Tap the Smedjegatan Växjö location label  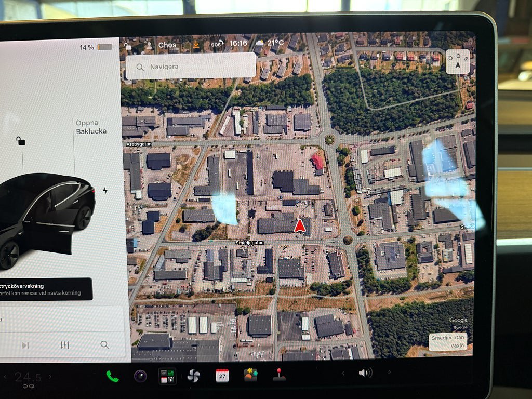pyautogui.click(x=448, y=341)
